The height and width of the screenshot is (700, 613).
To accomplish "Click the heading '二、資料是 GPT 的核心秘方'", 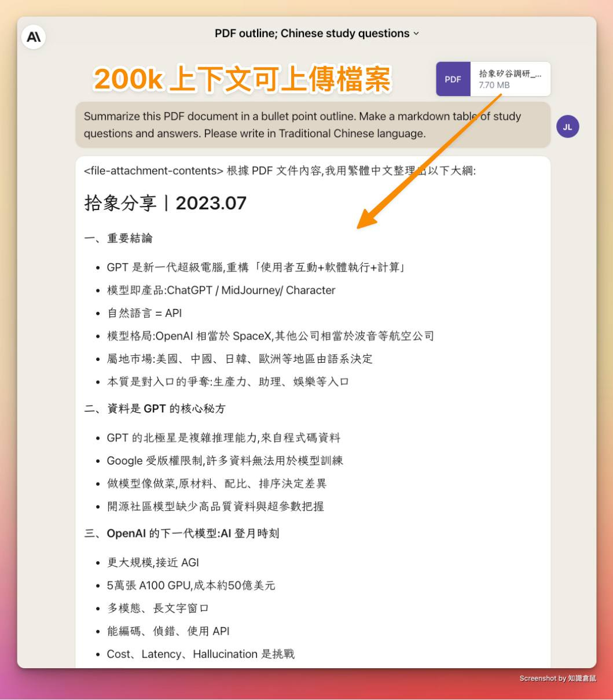I will tap(155, 409).
